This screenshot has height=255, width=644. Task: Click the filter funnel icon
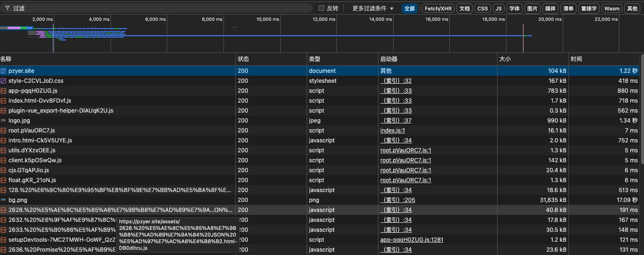point(7,8)
